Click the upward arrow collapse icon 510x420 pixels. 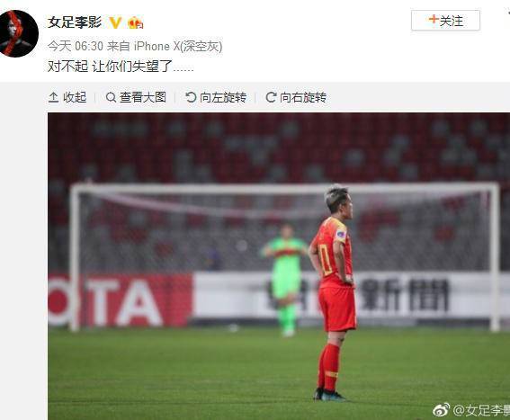pos(53,97)
